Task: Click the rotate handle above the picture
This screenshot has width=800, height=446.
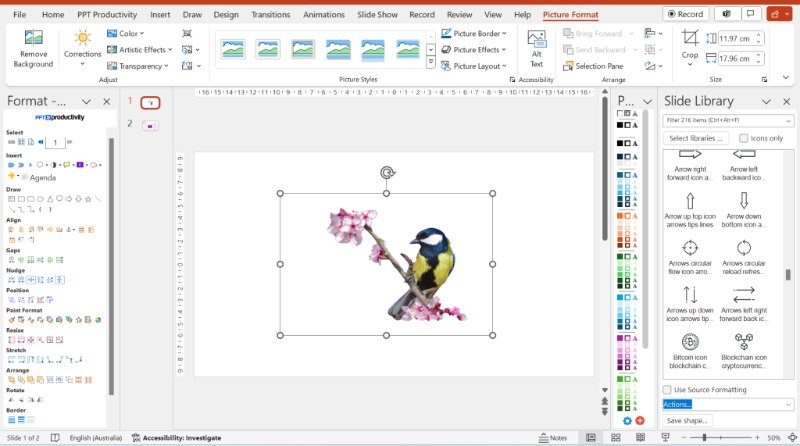Action: click(387, 173)
